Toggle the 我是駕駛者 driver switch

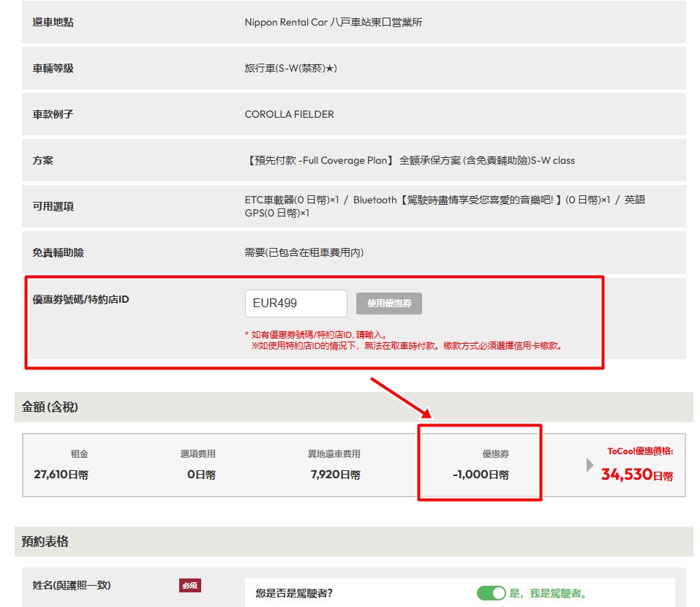(x=491, y=593)
